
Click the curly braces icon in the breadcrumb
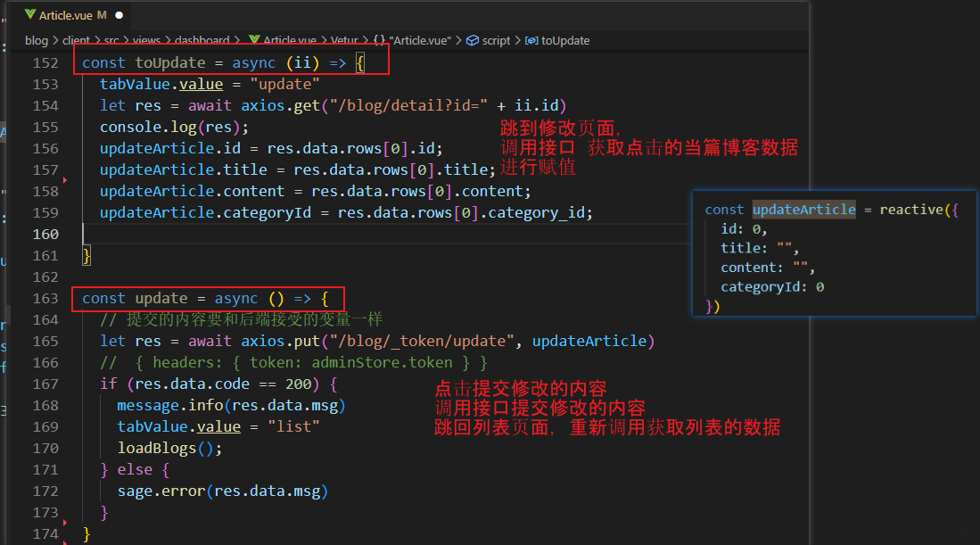coord(379,40)
